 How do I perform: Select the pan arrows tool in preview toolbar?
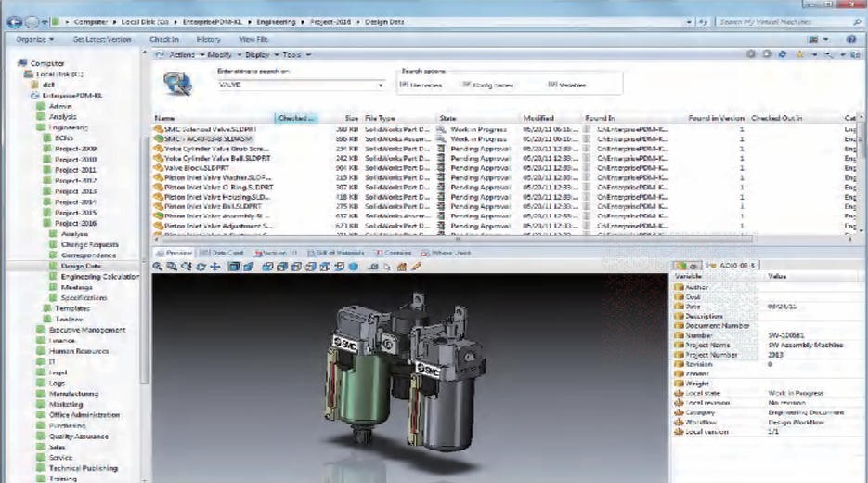click(x=214, y=267)
